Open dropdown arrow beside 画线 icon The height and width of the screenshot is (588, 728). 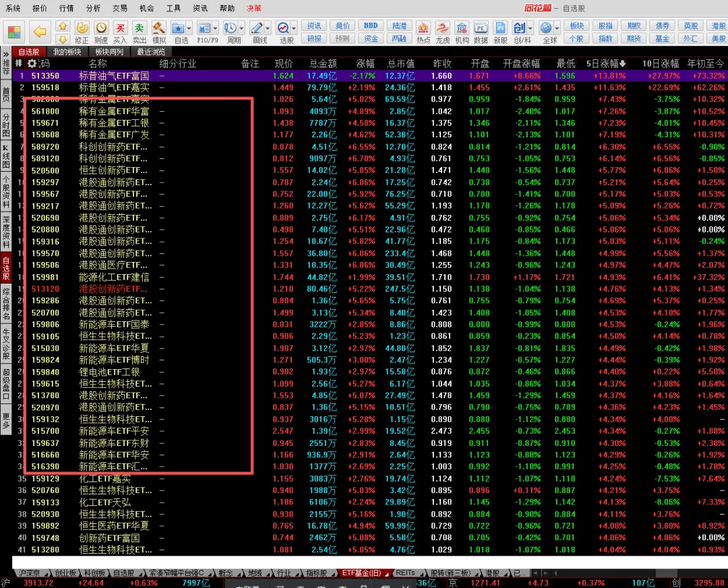pos(268,28)
